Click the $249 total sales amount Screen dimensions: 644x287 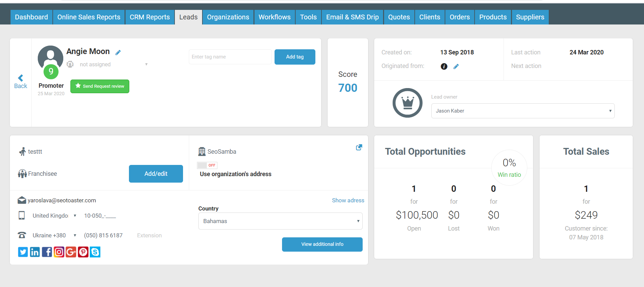pos(586,215)
